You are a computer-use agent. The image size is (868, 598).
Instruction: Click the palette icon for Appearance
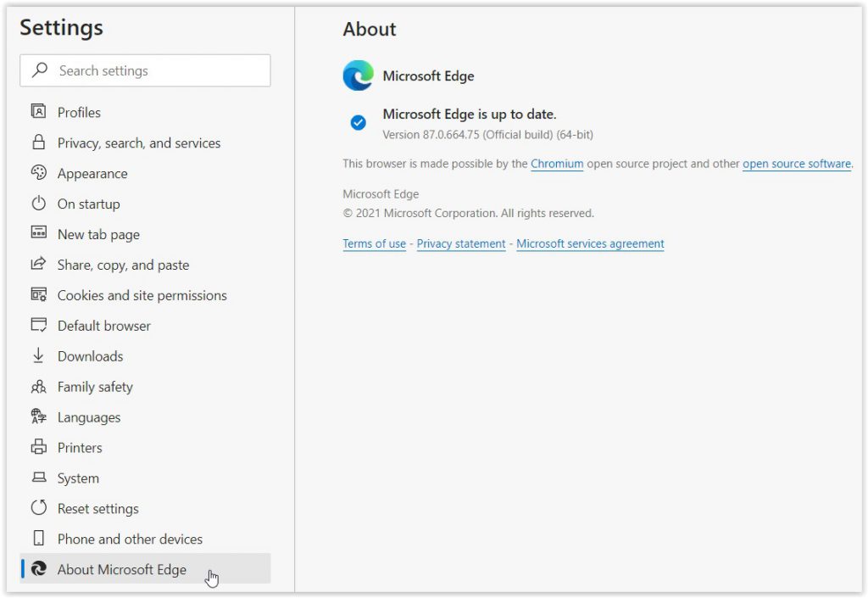click(38, 173)
